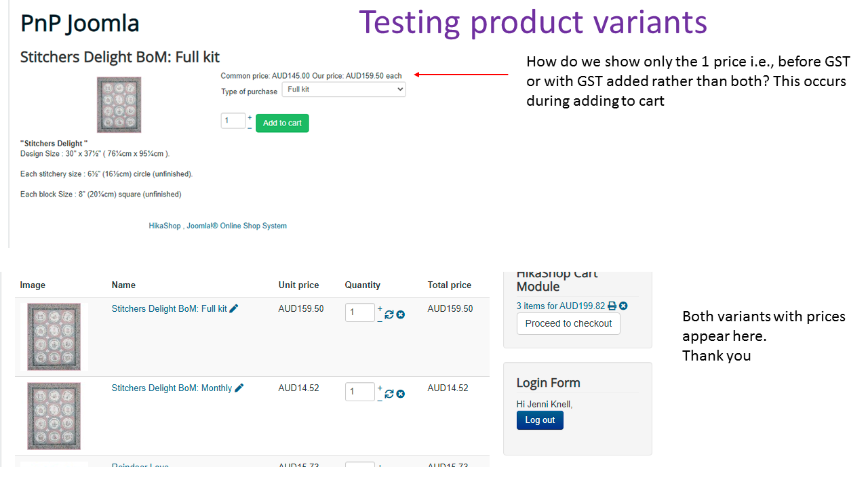Click edit pencil beside Monthly item

click(239, 388)
